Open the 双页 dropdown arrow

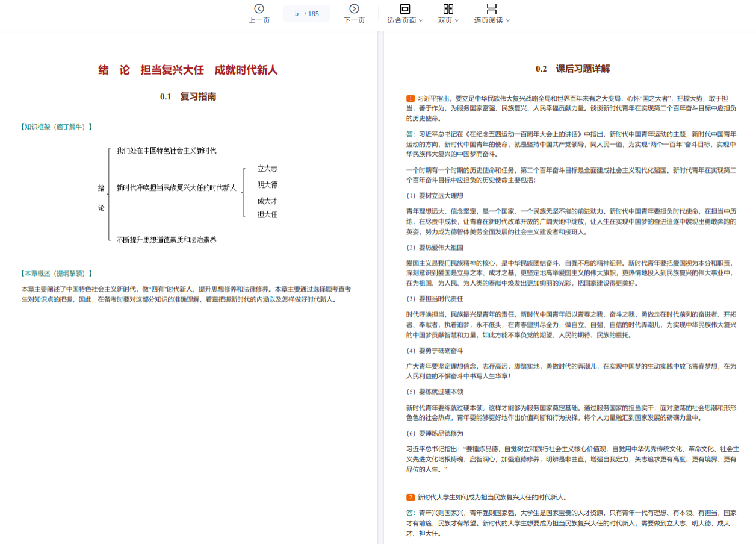click(x=457, y=20)
